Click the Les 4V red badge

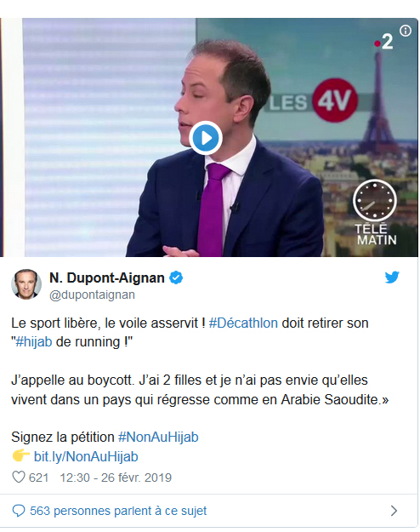point(335,100)
